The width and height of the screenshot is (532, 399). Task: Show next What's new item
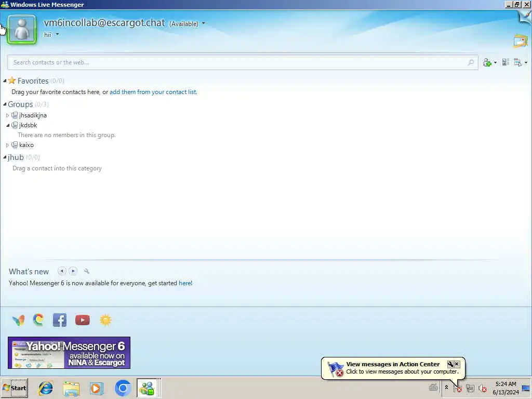pyautogui.click(x=73, y=271)
